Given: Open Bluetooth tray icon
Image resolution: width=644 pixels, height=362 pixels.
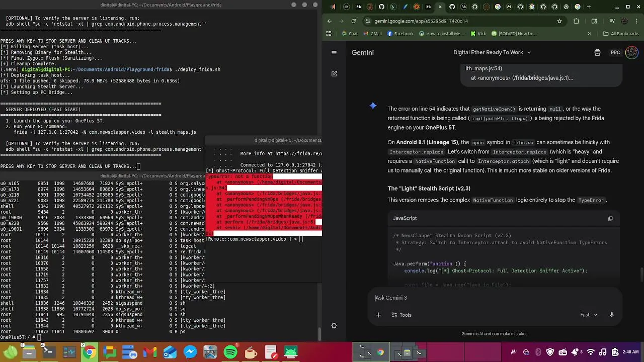Looking at the screenshot, I should coord(538,352).
